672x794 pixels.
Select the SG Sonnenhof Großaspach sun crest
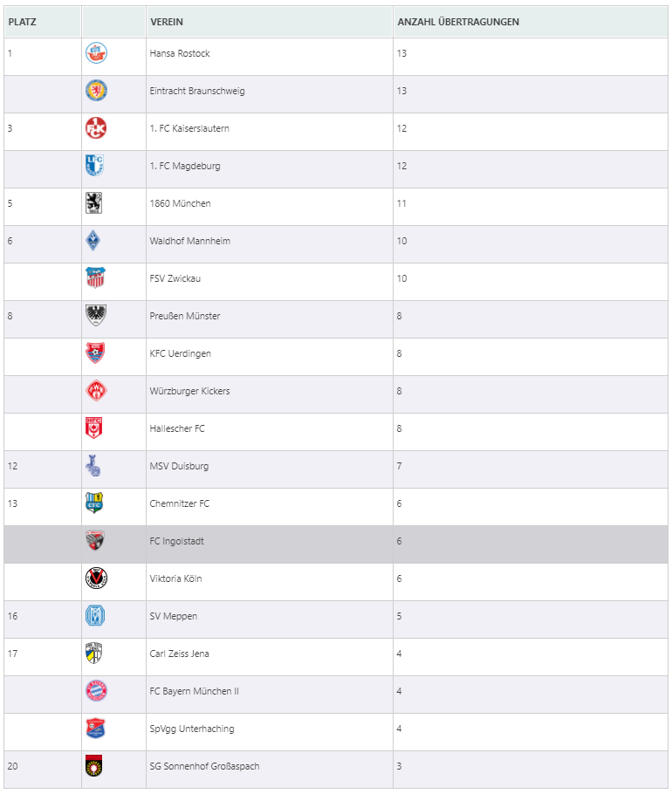tap(93, 766)
